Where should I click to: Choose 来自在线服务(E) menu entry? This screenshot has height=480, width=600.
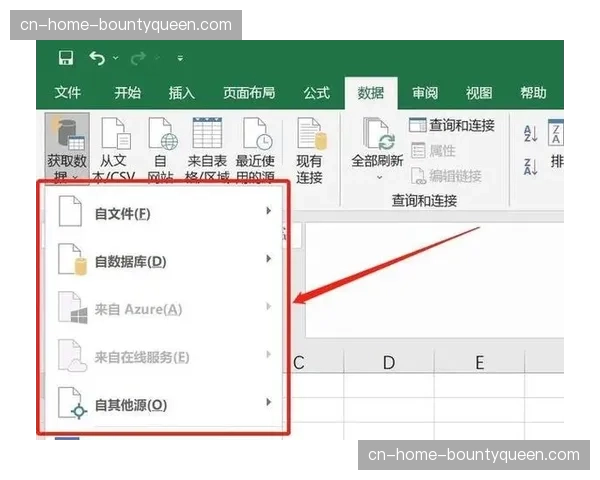click(x=163, y=356)
